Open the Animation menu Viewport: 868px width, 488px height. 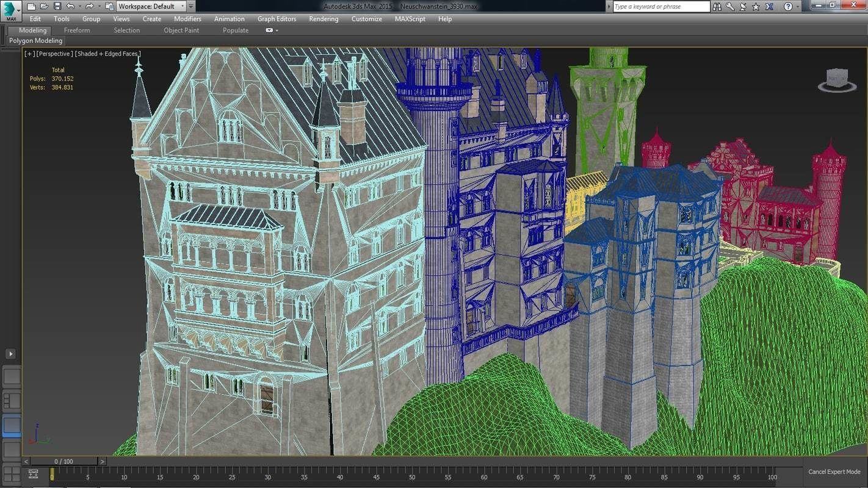click(230, 19)
